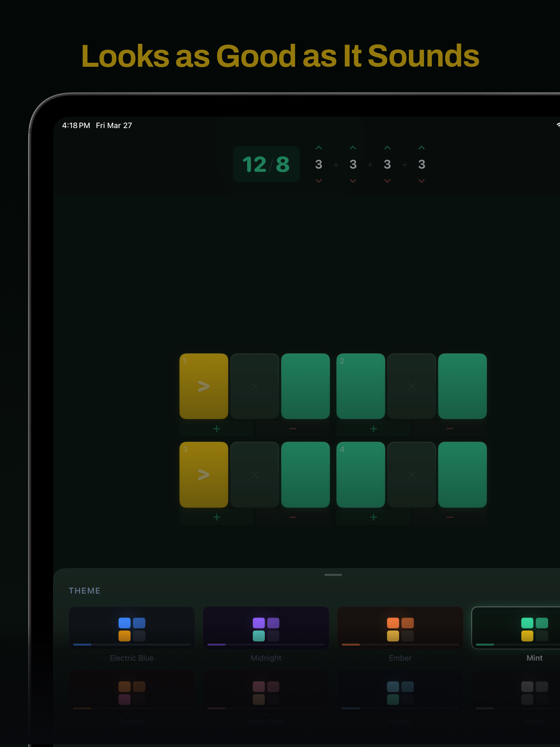The image size is (560, 747).
Task: Increase the second beat group's count with up chevron
Action: [353, 148]
